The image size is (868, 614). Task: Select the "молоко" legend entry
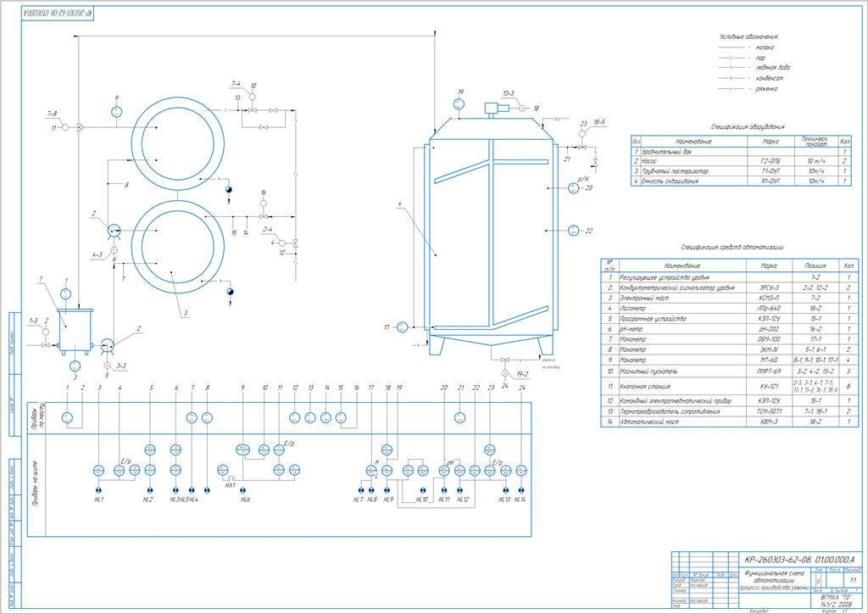pyautogui.click(x=765, y=47)
